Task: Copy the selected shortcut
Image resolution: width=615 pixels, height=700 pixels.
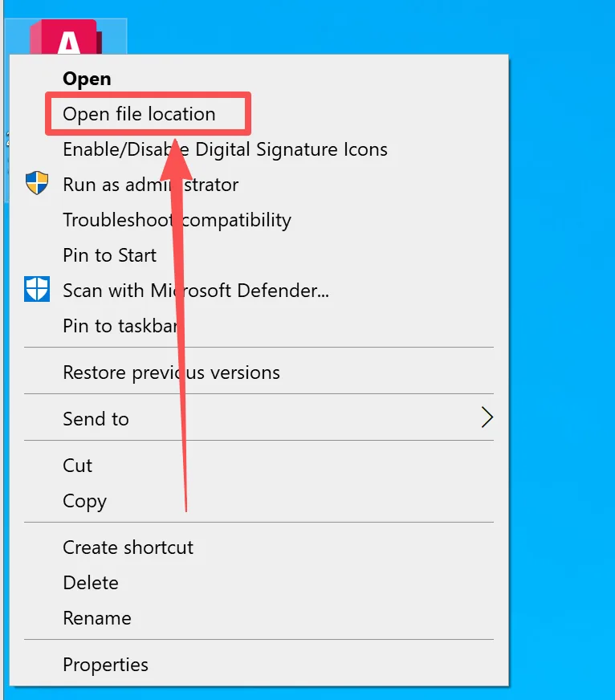Action: tap(84, 501)
